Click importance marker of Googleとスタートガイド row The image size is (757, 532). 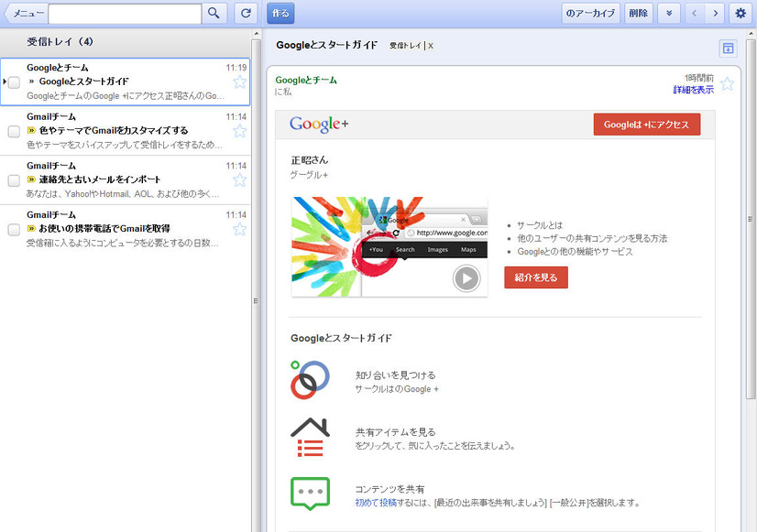click(31, 81)
